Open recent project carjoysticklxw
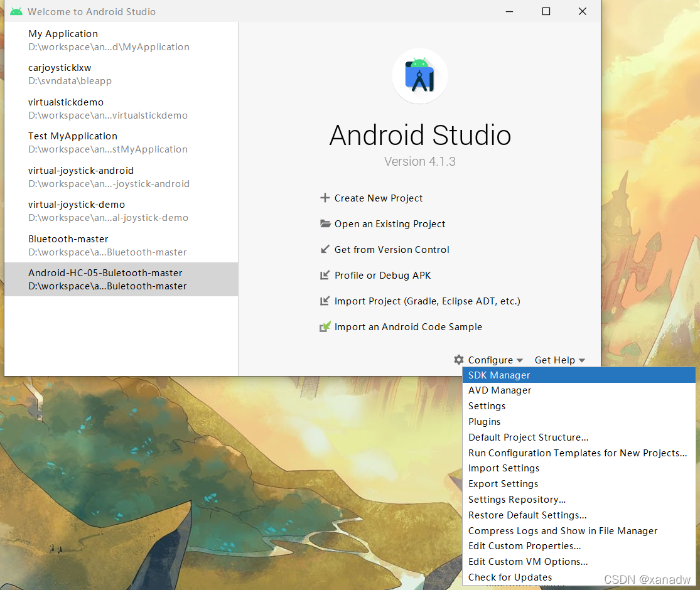The height and width of the screenshot is (590, 700). (x=121, y=74)
